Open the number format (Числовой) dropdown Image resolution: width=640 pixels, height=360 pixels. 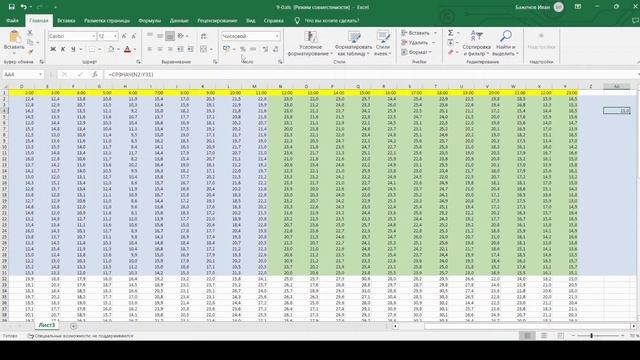pyautogui.click(x=277, y=36)
